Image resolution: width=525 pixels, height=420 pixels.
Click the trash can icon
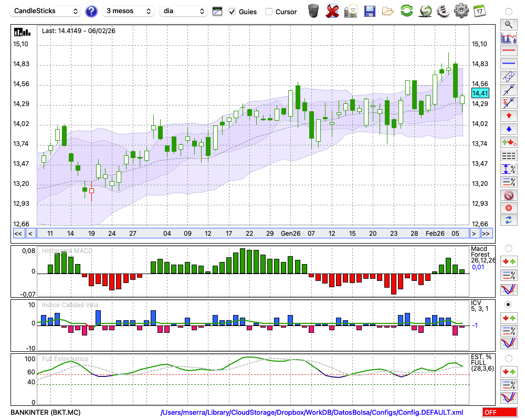(313, 11)
